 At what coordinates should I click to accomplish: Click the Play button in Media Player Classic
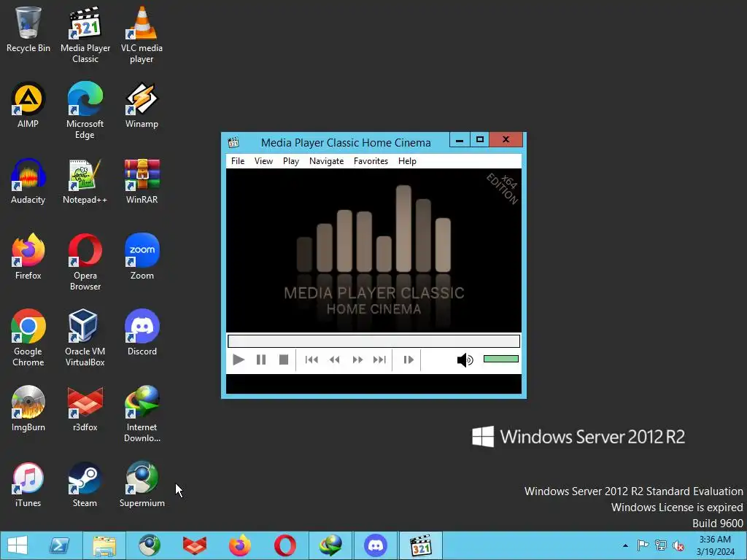click(x=239, y=359)
